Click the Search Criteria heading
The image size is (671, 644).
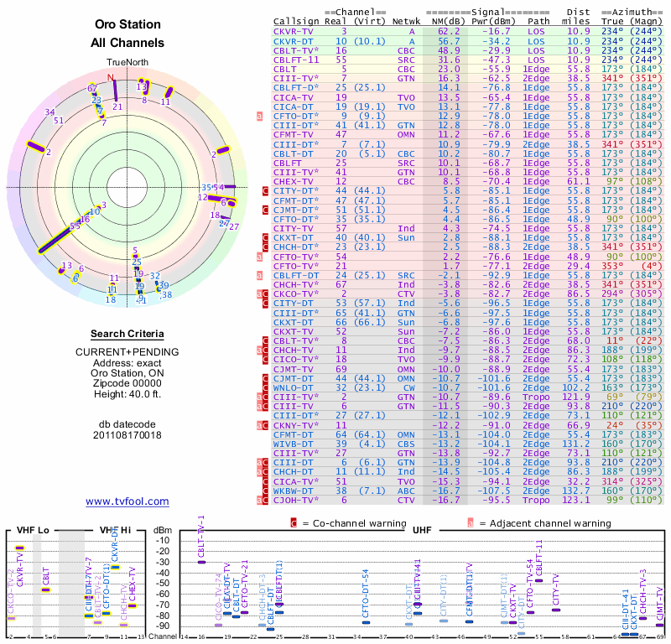coord(127,334)
